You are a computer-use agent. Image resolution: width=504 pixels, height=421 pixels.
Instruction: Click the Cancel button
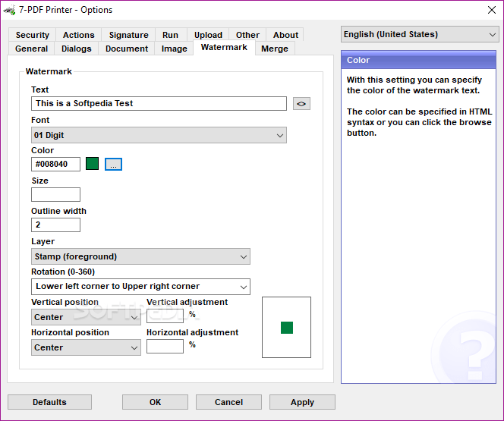[228, 402]
